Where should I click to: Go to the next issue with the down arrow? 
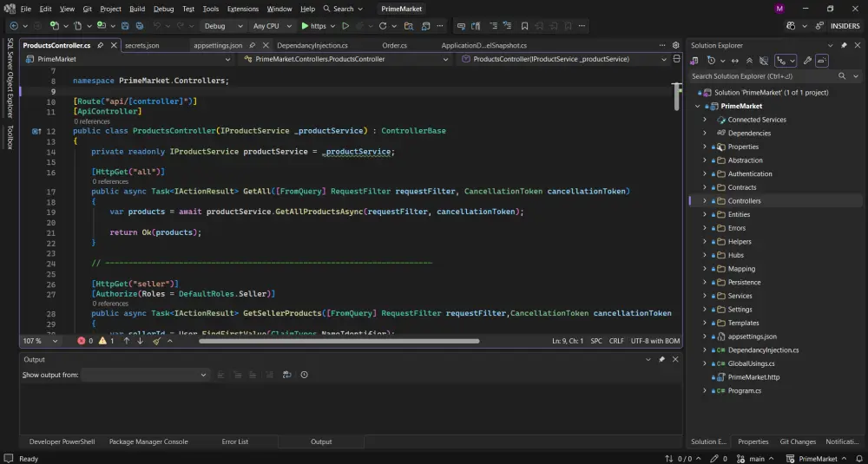pyautogui.click(x=140, y=341)
